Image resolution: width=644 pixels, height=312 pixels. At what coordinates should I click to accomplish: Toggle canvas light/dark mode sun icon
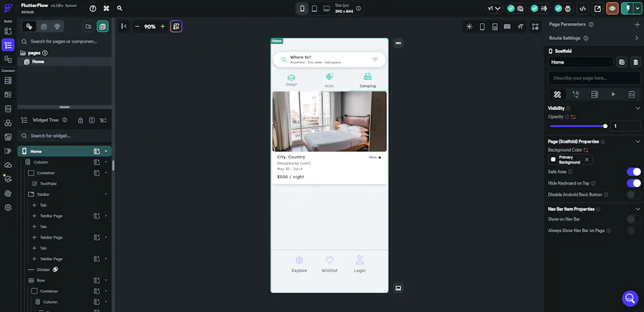(469, 26)
